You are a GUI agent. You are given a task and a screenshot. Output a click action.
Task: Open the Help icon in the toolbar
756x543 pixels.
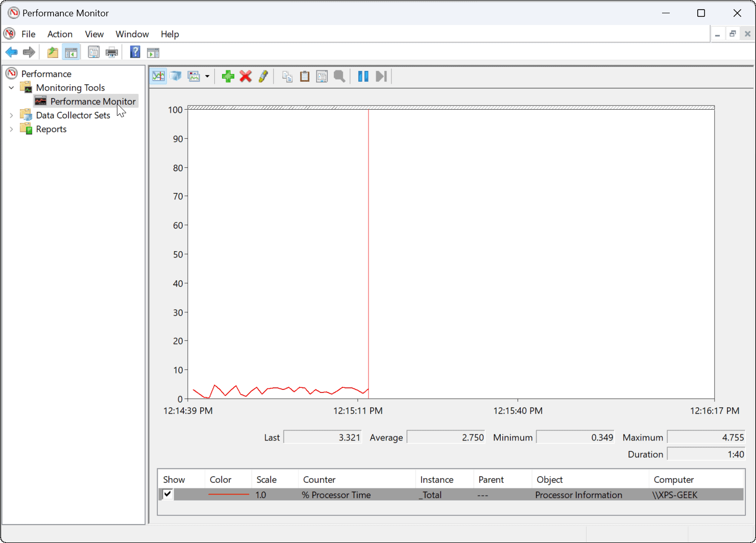135,52
